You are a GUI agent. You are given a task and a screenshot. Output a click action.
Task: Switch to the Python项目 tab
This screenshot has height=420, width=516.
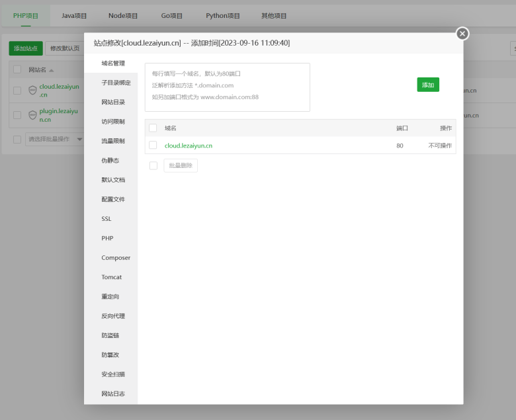pos(223,15)
